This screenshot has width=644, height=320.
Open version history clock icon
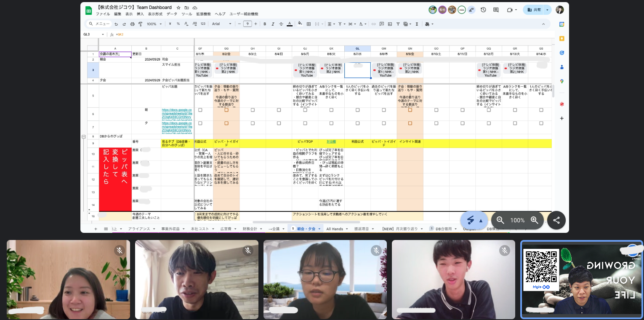pos(483,10)
